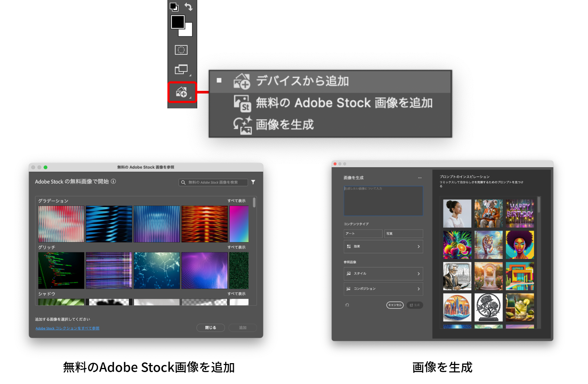The width and height of the screenshot is (588, 384).
Task: Click the filter funnel icon in Adobe Stock dialog
Action: (x=253, y=182)
